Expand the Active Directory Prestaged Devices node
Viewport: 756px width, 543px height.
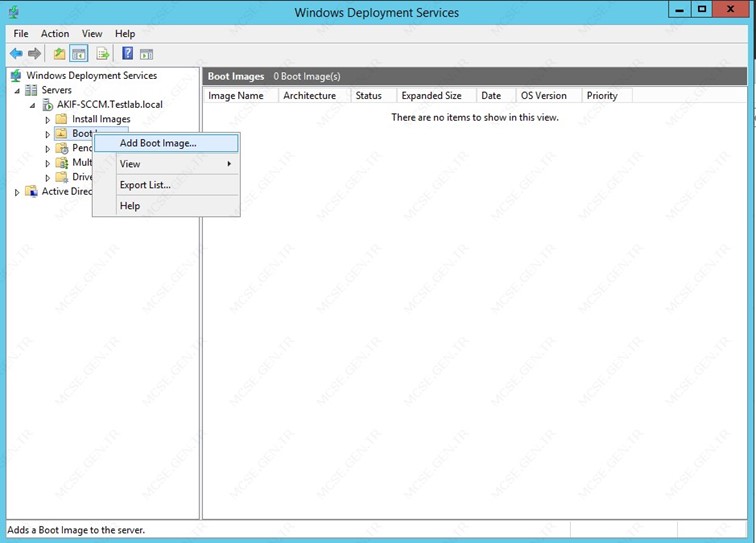coord(17,192)
